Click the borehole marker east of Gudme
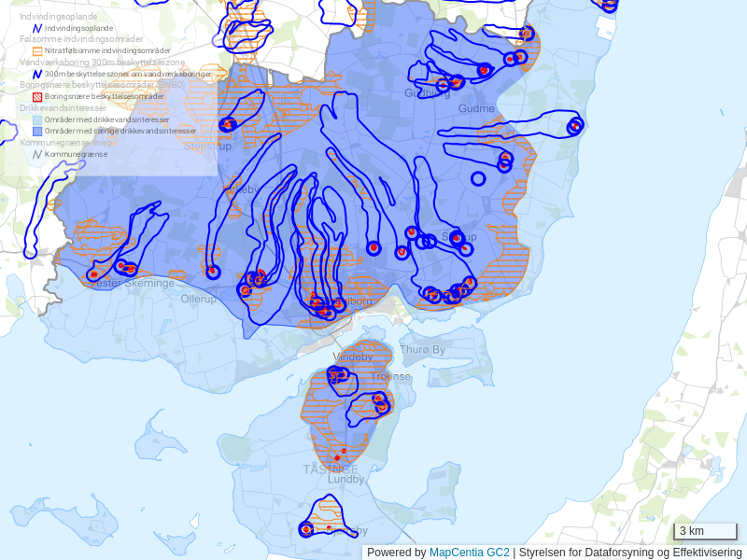 point(574,125)
